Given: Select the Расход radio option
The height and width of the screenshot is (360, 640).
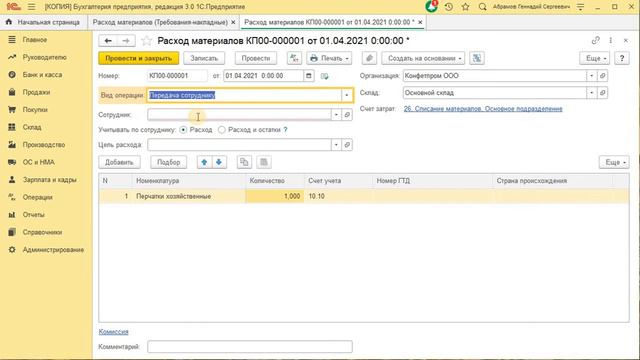Looking at the screenshot, I should coord(183,130).
